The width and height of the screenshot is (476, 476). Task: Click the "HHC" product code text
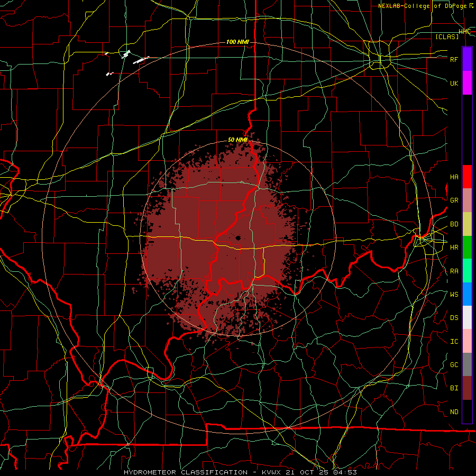(464, 32)
